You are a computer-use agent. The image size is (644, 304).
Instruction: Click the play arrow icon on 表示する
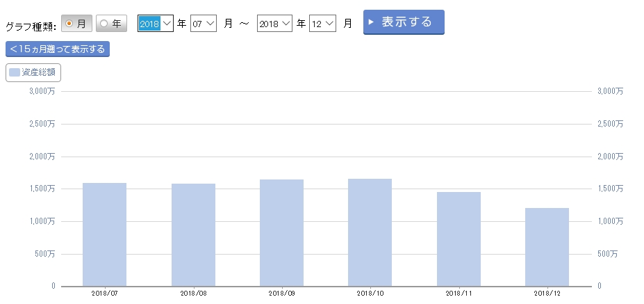click(372, 22)
